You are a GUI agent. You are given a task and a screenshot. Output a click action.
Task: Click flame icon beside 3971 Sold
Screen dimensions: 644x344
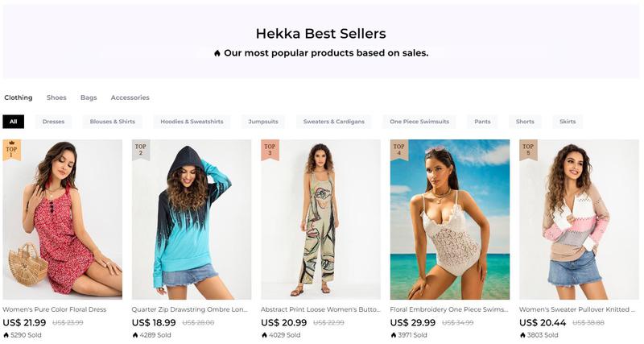pos(393,335)
